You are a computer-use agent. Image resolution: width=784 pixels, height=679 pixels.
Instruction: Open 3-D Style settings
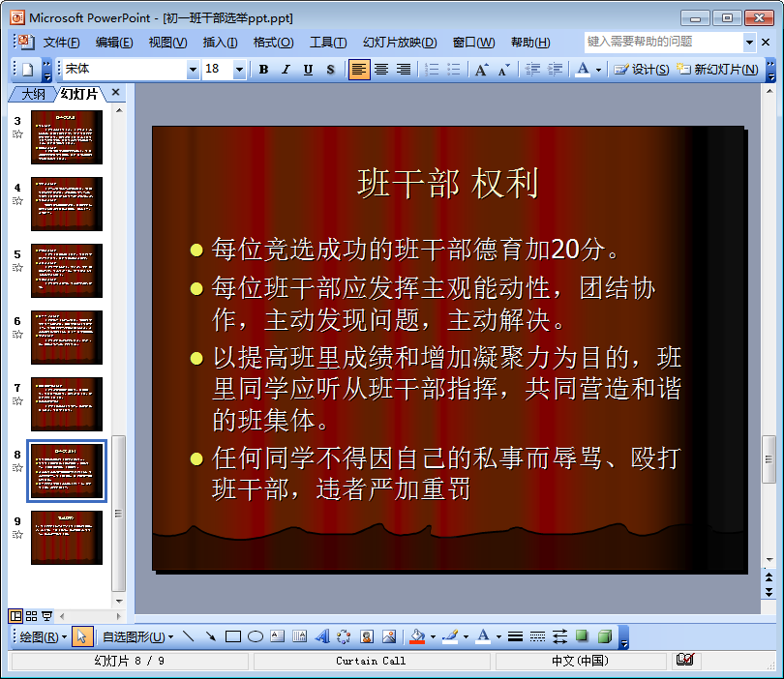605,636
